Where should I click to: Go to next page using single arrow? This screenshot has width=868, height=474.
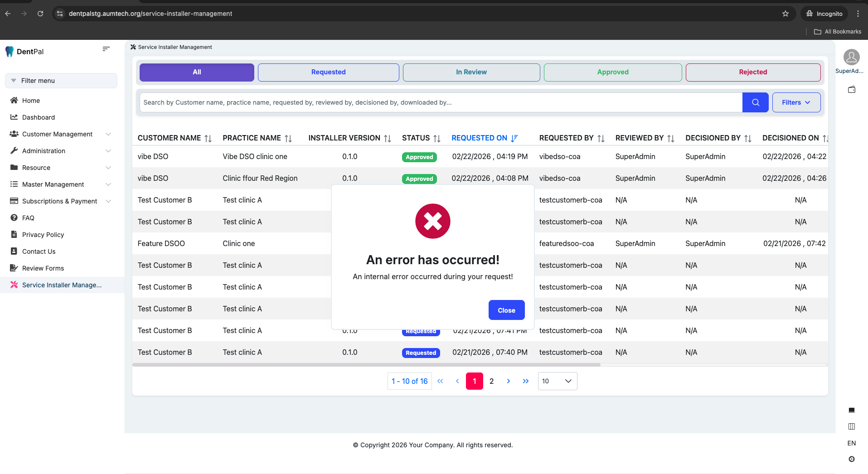(508, 381)
